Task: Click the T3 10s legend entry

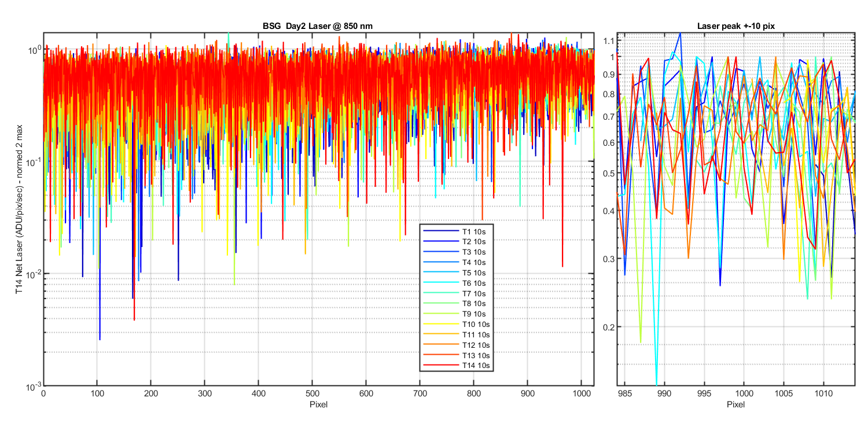Action: coord(456,252)
